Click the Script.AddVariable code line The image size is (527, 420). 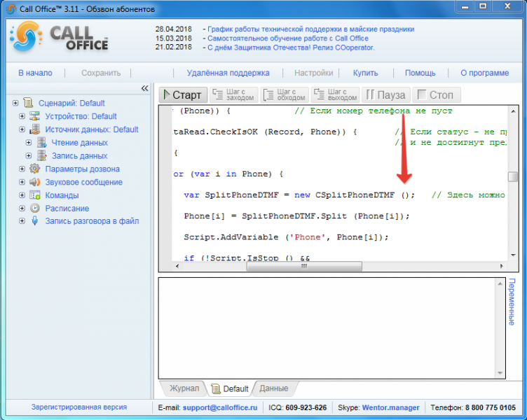point(286,237)
